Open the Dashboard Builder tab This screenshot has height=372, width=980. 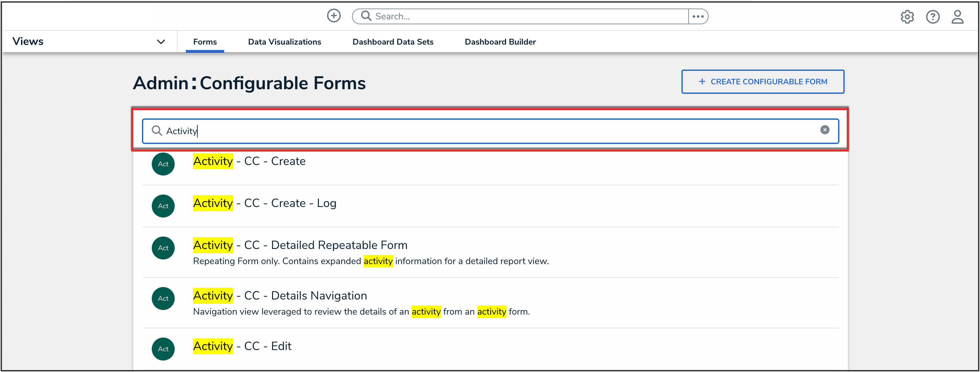click(500, 42)
